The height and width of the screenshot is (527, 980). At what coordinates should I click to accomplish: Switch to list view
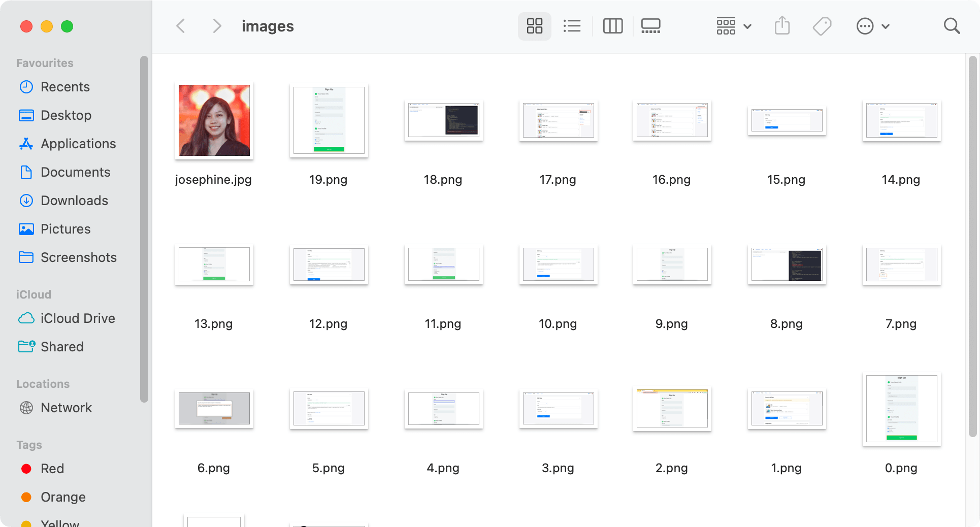[x=572, y=26]
